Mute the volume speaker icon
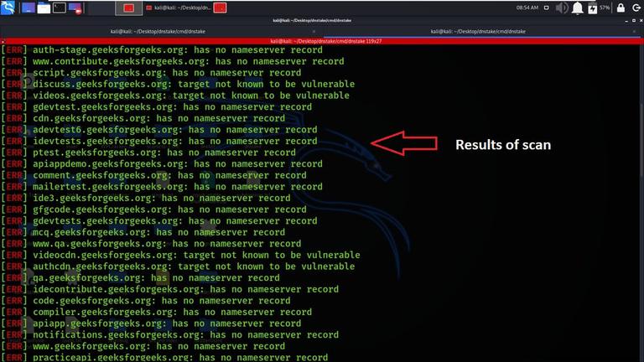Viewport: 644px width, 362px height. pos(562,8)
